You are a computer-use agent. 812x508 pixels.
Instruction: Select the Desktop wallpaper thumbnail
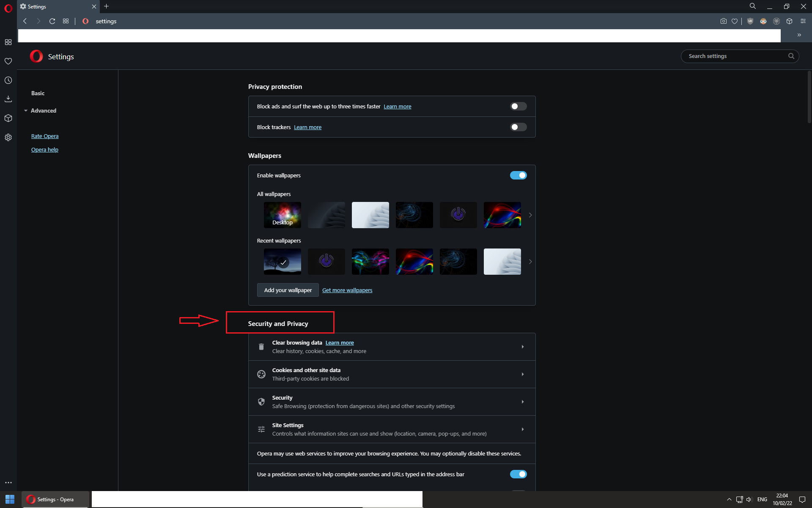pos(282,215)
